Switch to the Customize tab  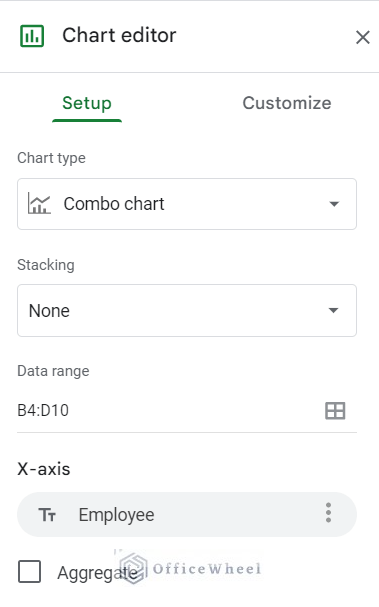coord(286,103)
